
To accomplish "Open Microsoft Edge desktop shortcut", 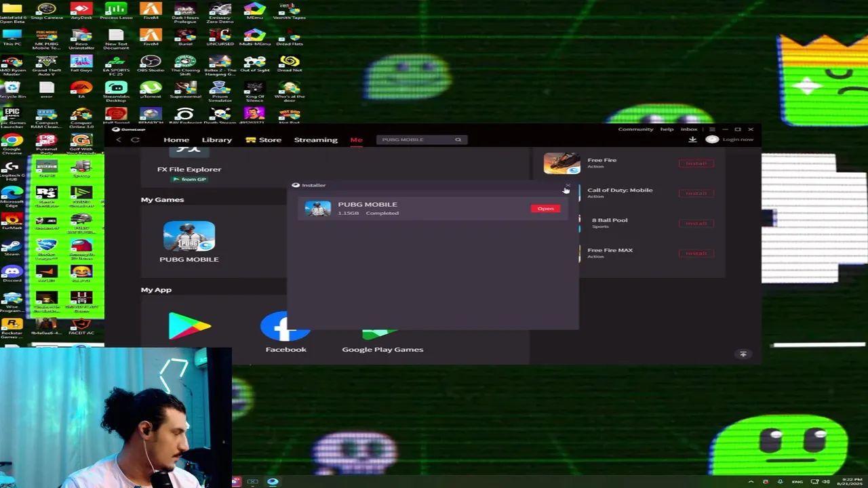I will tap(12, 197).
